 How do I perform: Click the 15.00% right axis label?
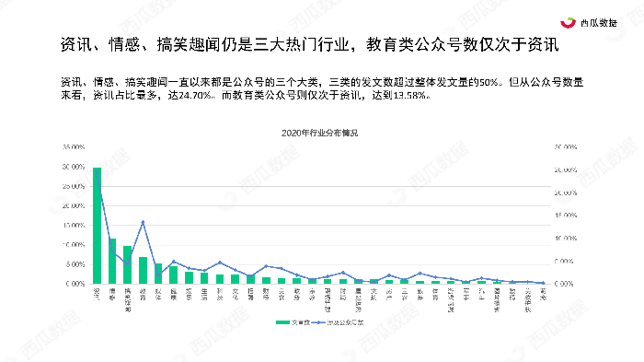566,216
